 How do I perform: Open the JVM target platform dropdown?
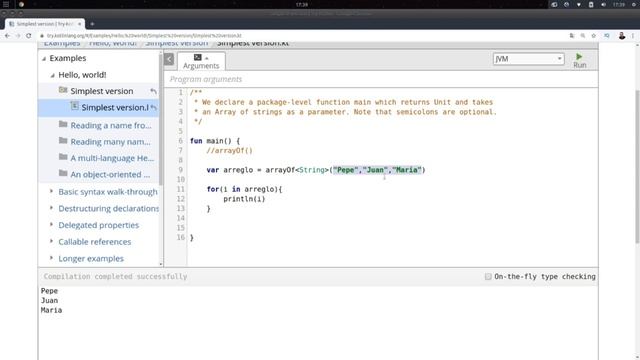point(528,59)
